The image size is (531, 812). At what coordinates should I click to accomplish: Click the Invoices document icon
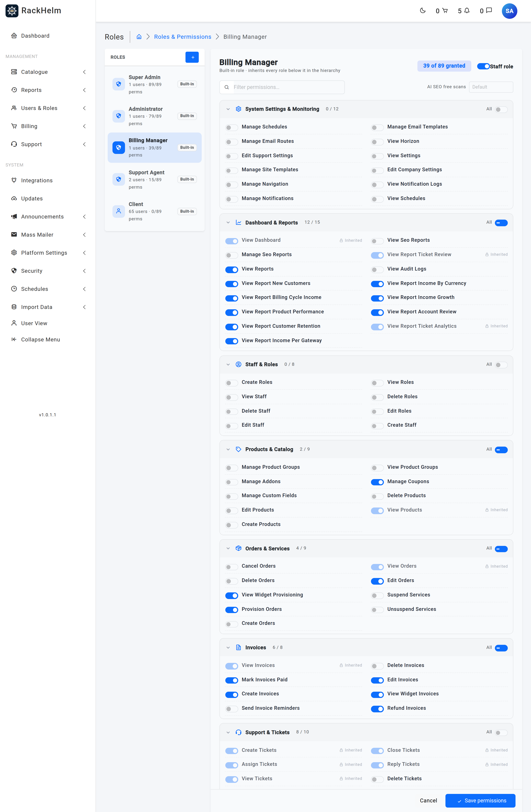239,647
